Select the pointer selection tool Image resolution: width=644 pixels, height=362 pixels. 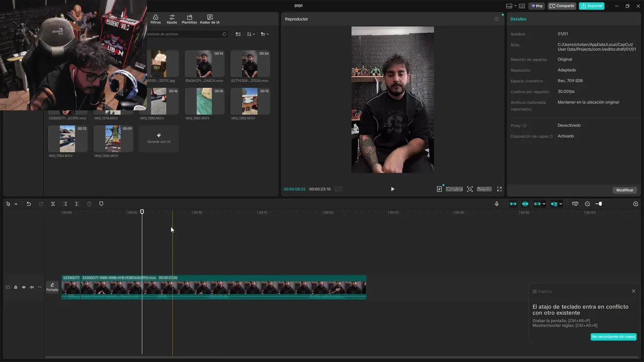pos(8,204)
